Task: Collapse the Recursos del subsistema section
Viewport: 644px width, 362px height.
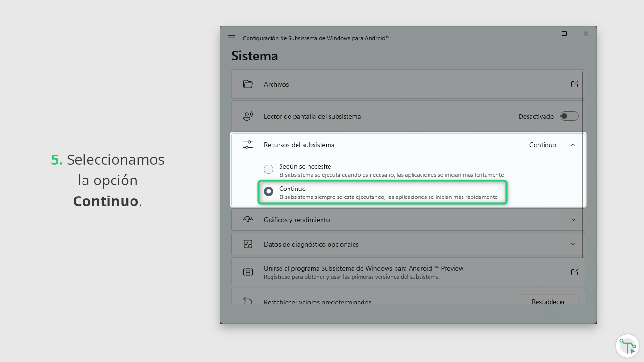Action: pos(573,145)
